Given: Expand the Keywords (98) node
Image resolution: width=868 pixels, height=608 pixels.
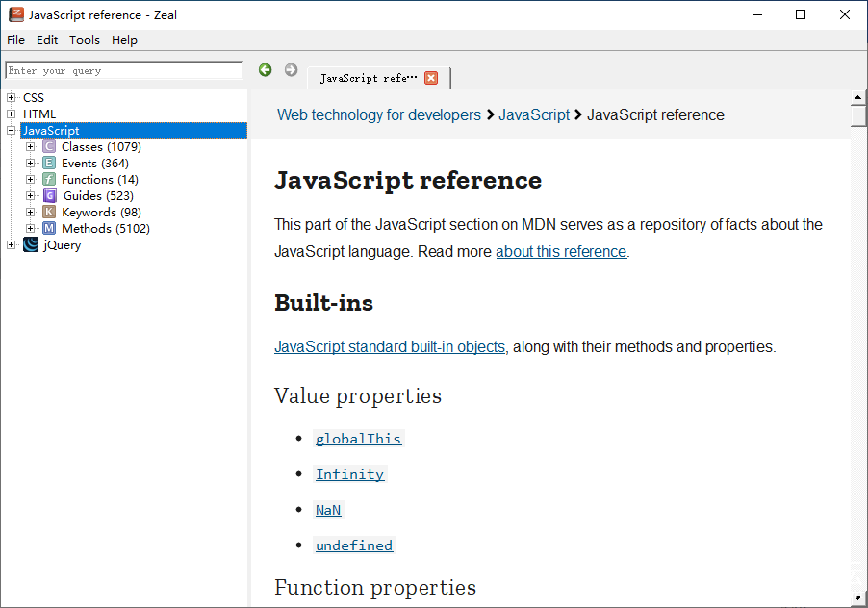Looking at the screenshot, I should (x=31, y=212).
